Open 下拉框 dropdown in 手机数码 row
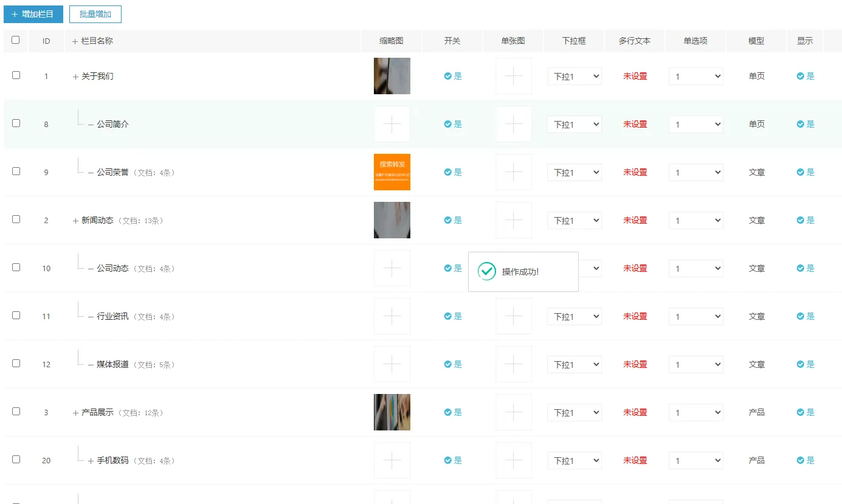 575,461
